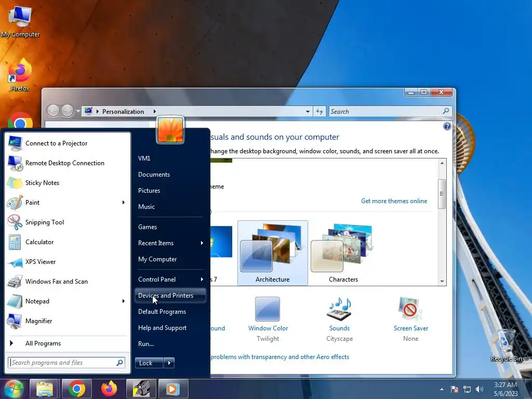The image size is (532, 399).
Task: Click the help question mark icon
Action: pos(447,127)
